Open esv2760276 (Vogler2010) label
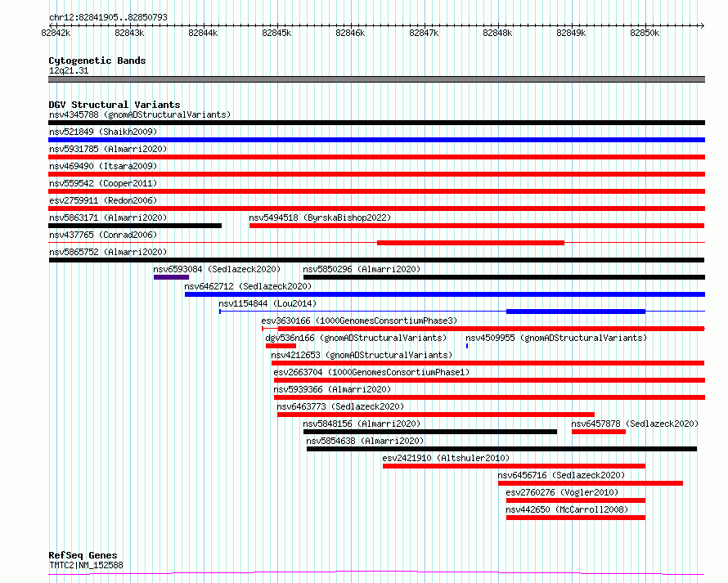 pos(562,492)
